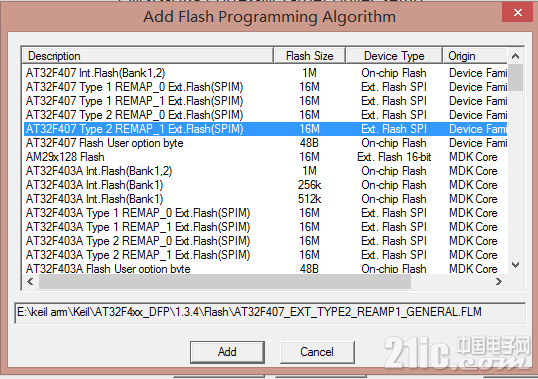Click the horizontal scrollbar left arrow

coord(30,282)
